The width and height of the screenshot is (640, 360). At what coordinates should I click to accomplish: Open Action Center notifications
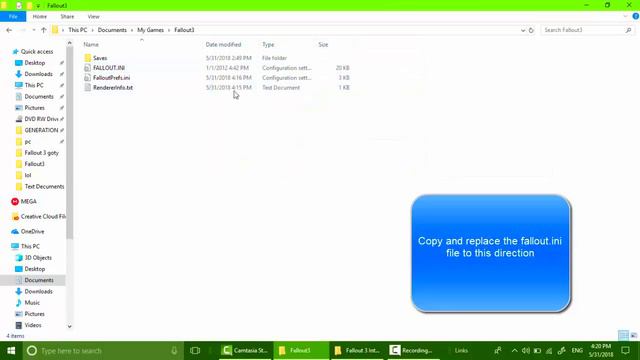coord(626,351)
